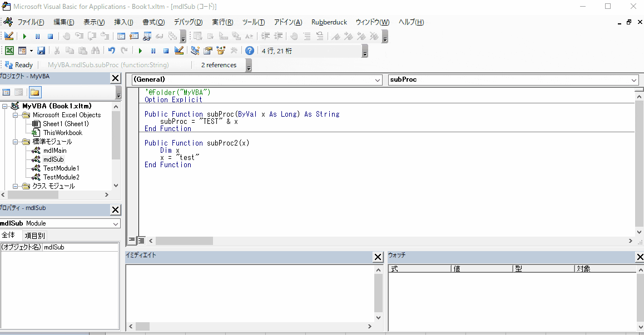Undo the last edit with the undo arrow
Viewport: 644px width, 335px height.
pos(111,51)
